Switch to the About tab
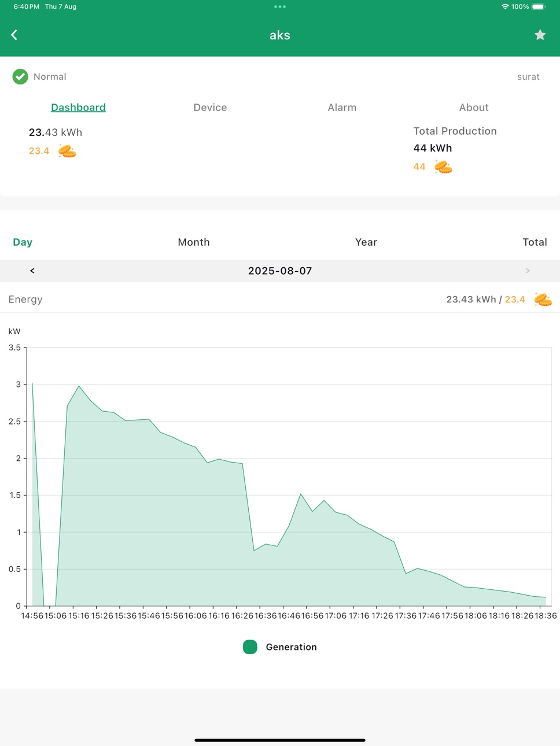The width and height of the screenshot is (560, 746). (474, 108)
